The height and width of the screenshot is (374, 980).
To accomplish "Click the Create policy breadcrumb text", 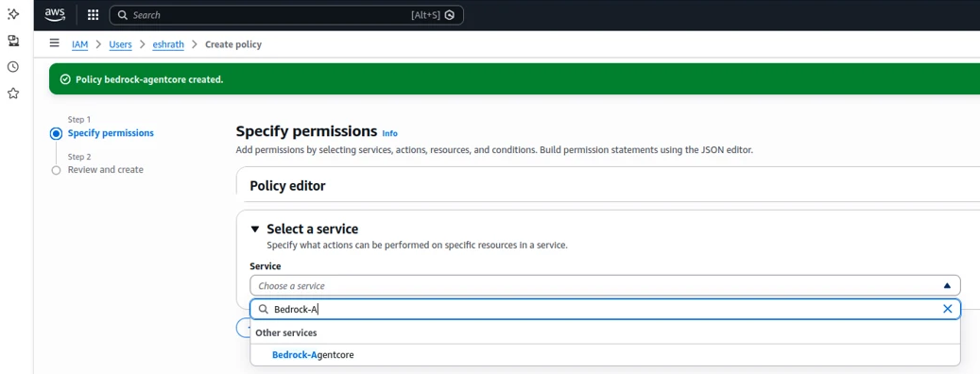I will click(x=233, y=44).
